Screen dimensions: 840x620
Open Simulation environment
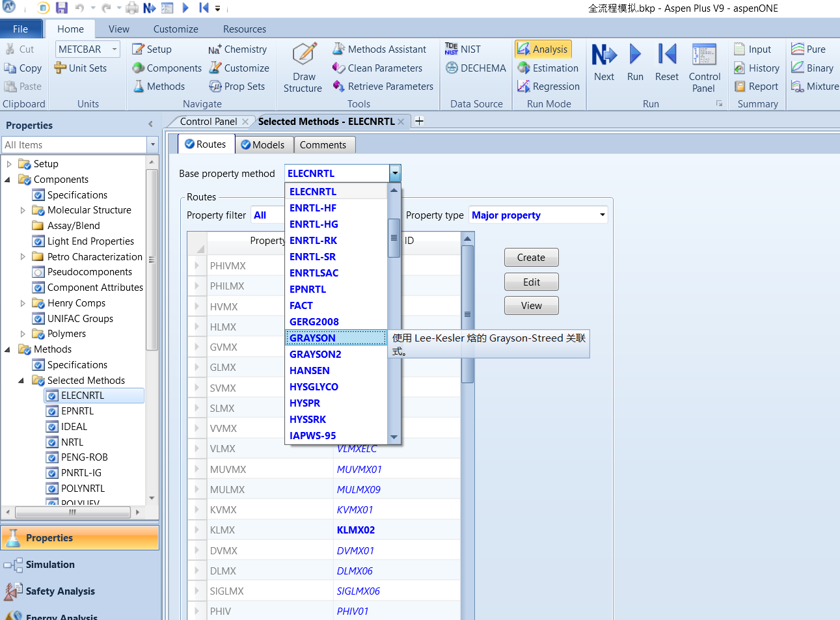(x=79, y=565)
